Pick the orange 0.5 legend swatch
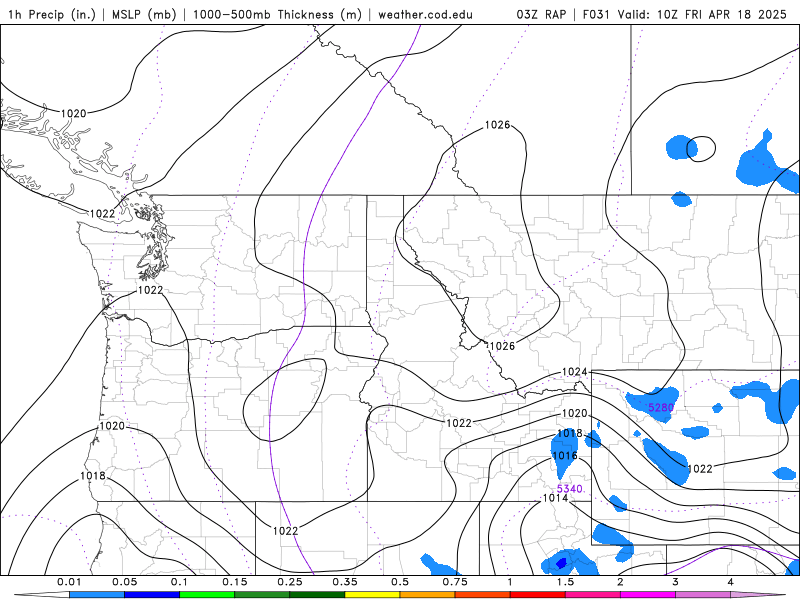 tap(428, 595)
